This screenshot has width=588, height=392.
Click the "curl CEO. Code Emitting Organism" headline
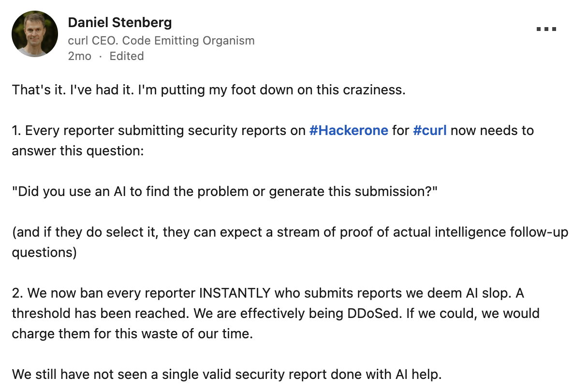[161, 40]
